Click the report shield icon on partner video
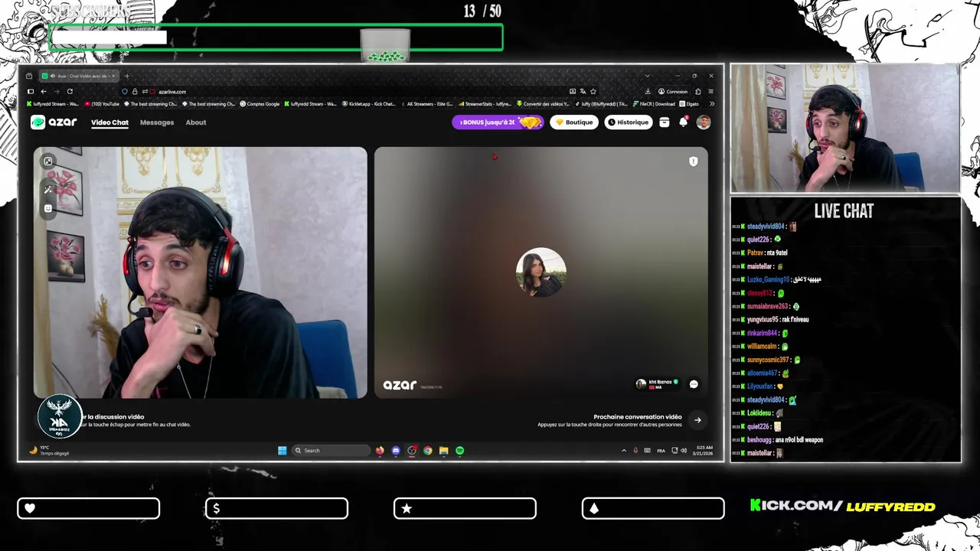The image size is (980, 551). [x=693, y=161]
